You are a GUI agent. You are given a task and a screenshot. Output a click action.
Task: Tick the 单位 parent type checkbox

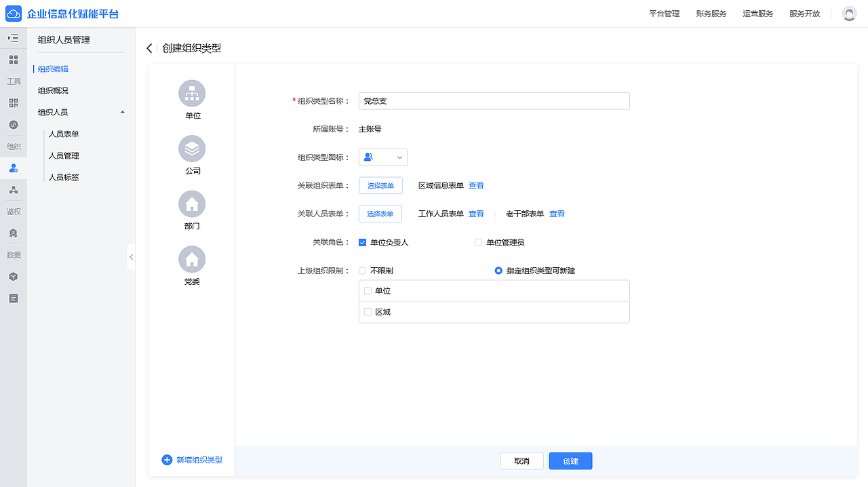[368, 290]
